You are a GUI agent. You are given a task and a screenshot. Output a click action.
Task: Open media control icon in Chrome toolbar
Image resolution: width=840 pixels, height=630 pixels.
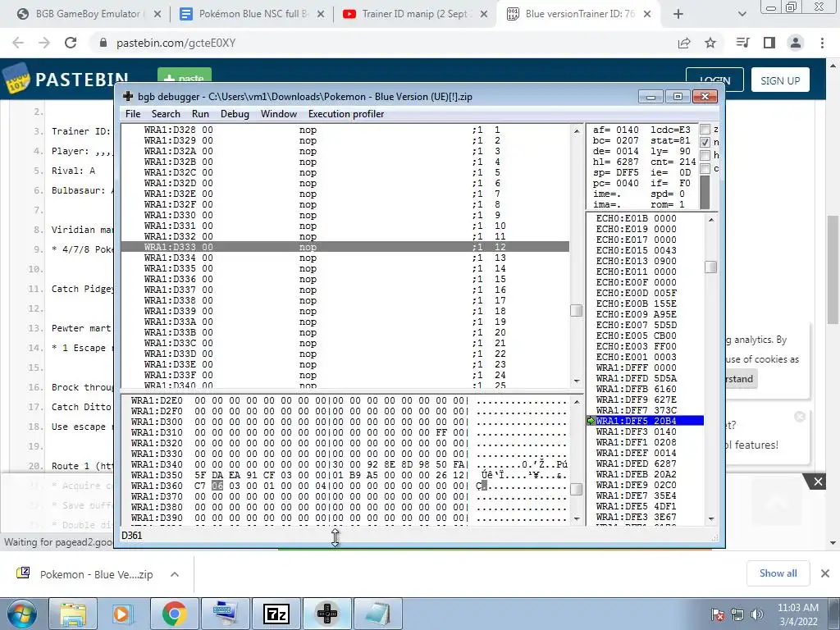pyautogui.click(x=742, y=43)
